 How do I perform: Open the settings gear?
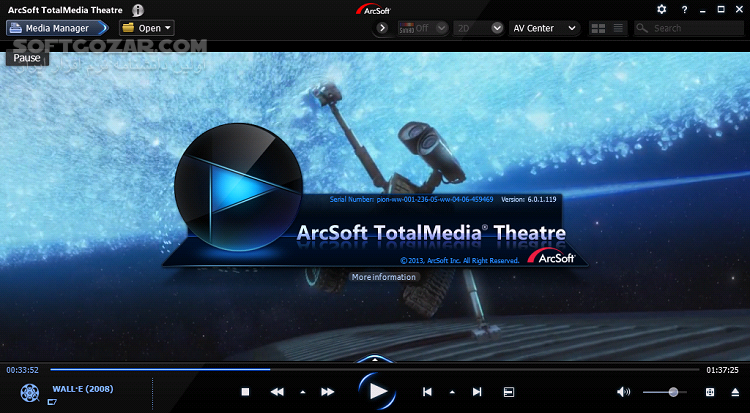(662, 9)
